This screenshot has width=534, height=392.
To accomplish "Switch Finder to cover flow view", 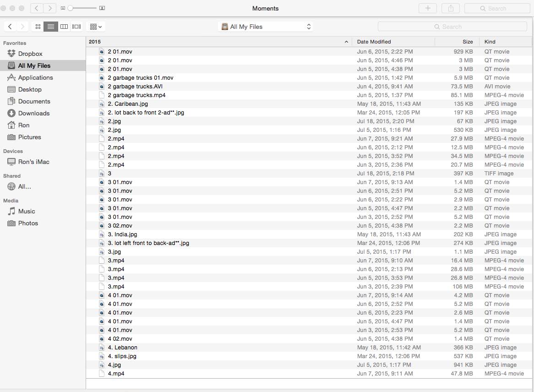I will (x=76, y=27).
